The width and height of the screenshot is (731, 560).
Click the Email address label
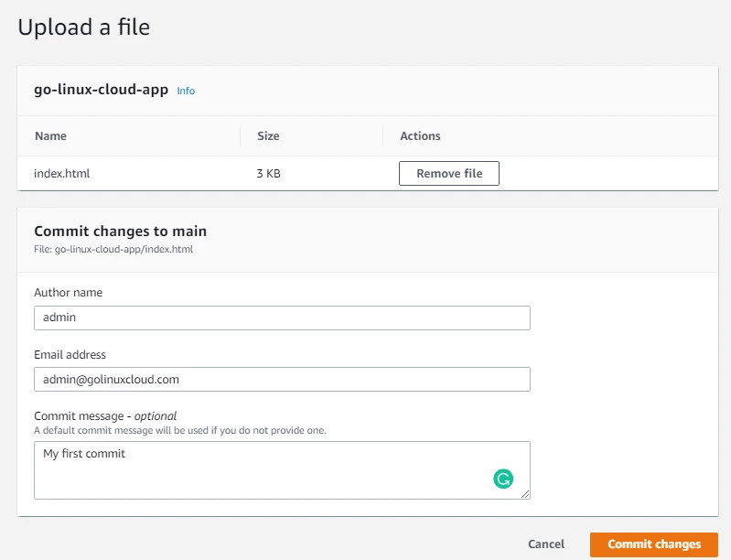click(x=70, y=354)
